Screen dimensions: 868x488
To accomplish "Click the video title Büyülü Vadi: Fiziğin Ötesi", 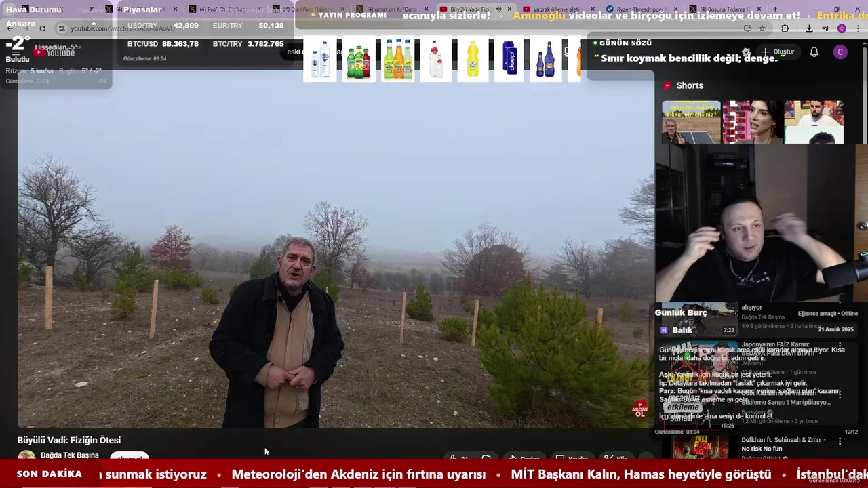I will coord(69,440).
